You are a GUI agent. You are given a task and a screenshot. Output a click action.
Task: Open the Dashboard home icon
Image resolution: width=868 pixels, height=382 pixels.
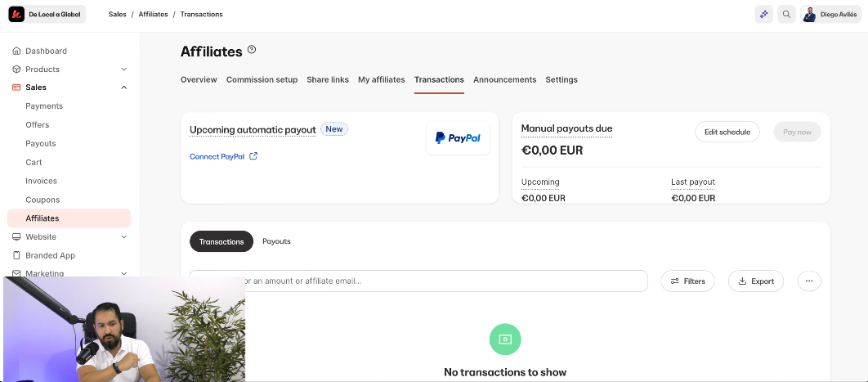click(16, 51)
